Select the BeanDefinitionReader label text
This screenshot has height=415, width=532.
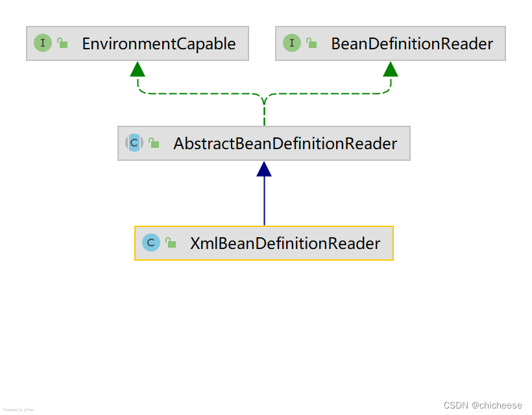point(412,43)
